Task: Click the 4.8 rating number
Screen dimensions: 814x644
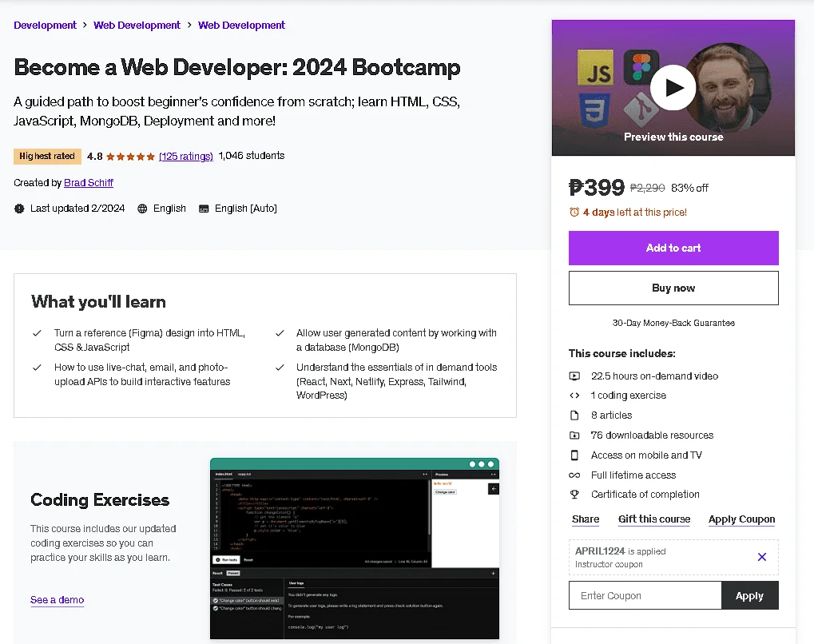Action: point(94,157)
